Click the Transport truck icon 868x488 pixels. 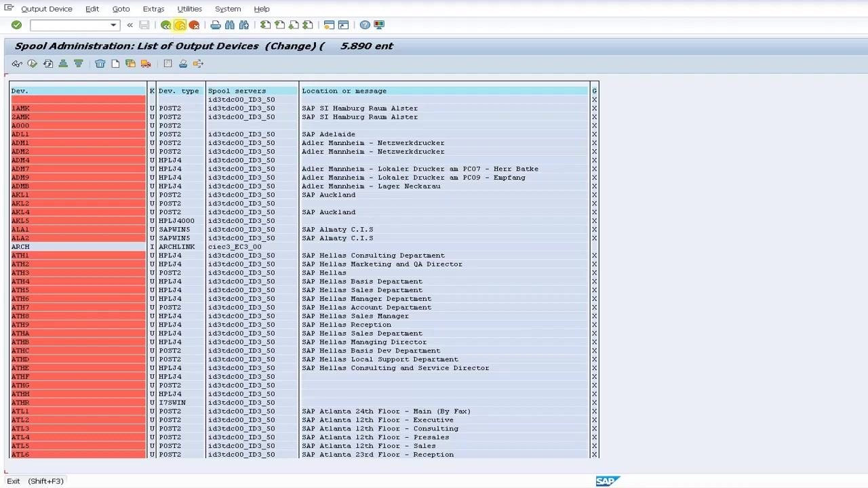click(146, 64)
